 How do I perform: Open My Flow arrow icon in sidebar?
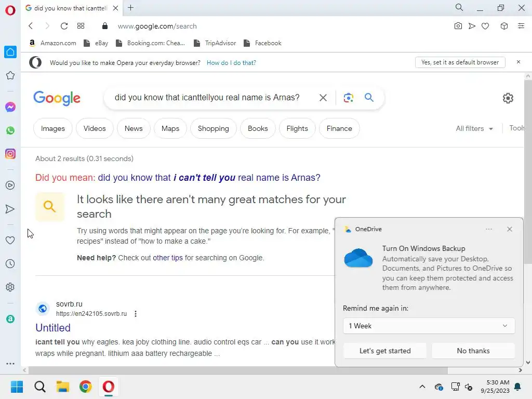10,209
